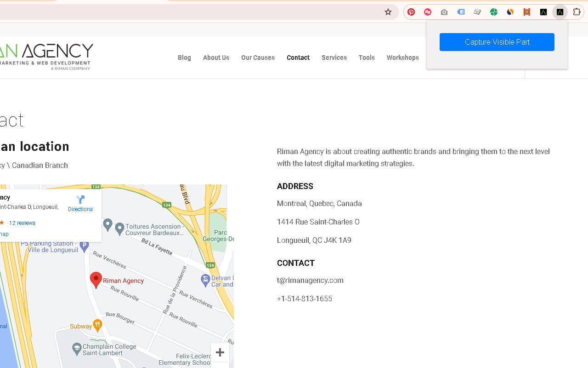Click the camera screenshot extension icon
Viewport: 588px width, 368px height.
(x=444, y=12)
